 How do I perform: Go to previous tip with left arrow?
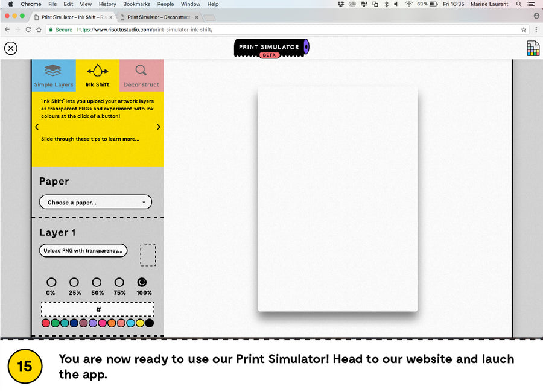click(x=37, y=127)
